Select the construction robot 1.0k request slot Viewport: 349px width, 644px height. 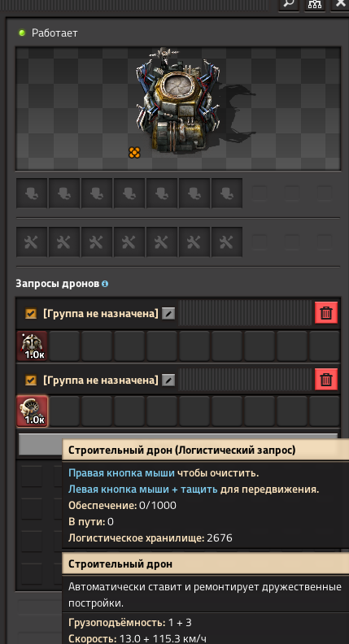[x=32, y=411]
